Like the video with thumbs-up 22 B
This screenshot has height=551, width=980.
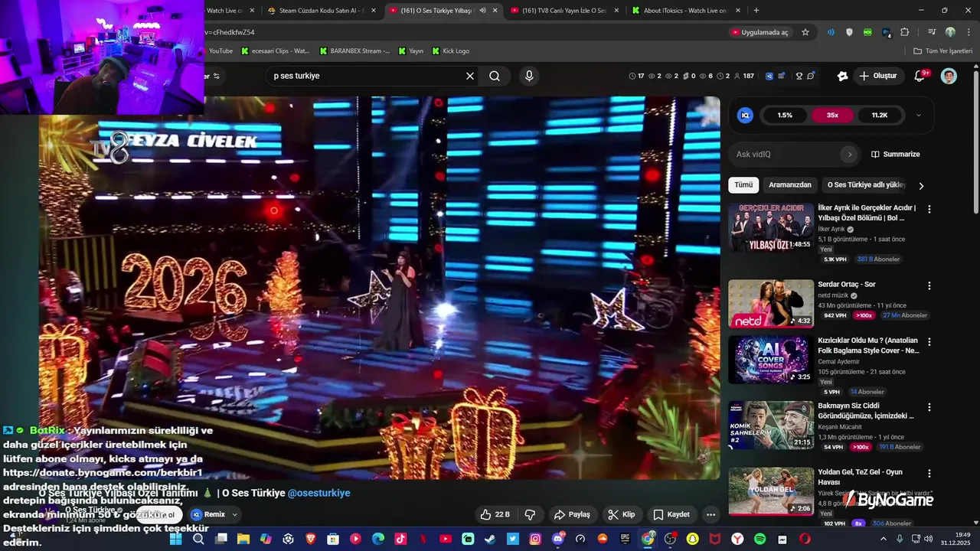click(x=495, y=514)
